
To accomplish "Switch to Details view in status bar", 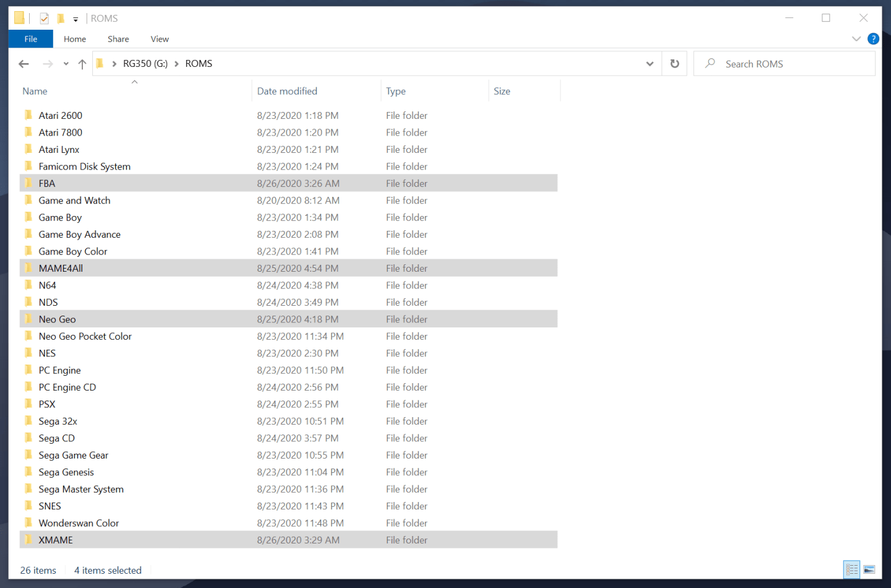I will [x=852, y=569].
